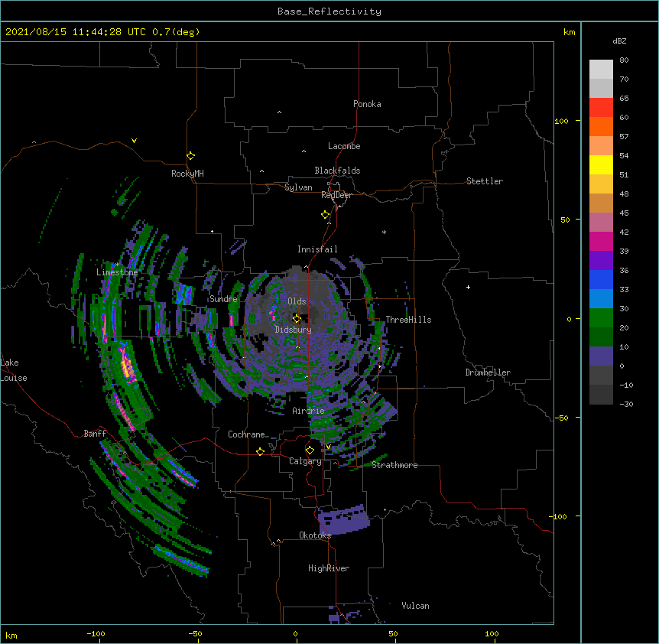The width and height of the screenshot is (659, 644).
Task: Click the HighRiver label
Action: [329, 568]
